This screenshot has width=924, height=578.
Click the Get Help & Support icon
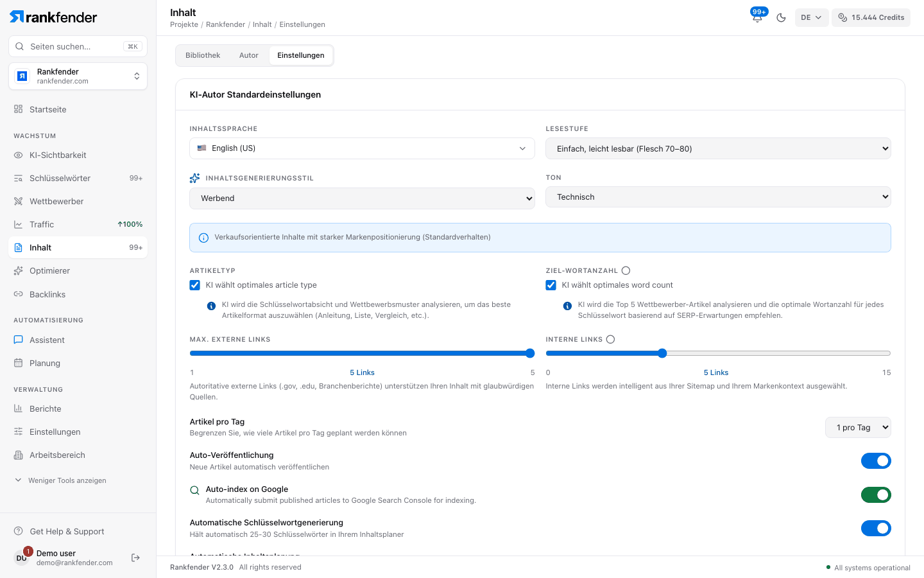pos(19,531)
